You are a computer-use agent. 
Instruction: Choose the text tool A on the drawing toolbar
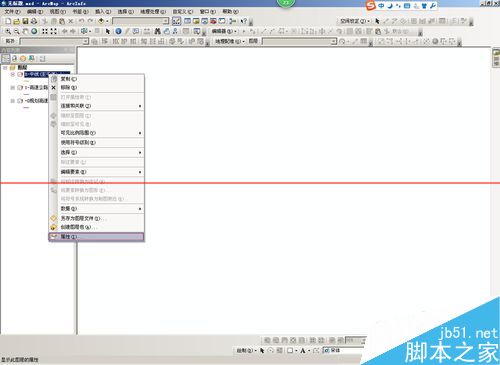[303, 350]
